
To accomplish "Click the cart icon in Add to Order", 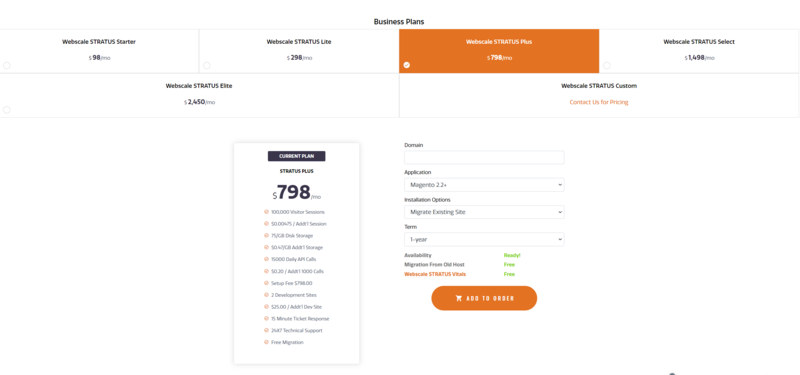I will (459, 298).
